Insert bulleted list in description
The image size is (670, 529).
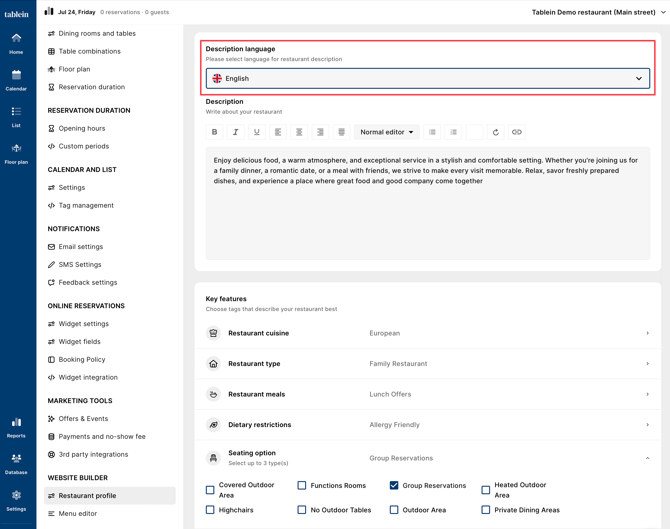tap(432, 132)
